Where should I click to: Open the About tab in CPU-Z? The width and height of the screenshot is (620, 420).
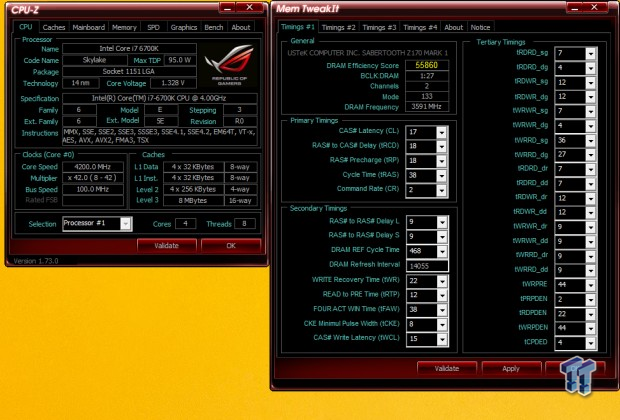coord(241,27)
